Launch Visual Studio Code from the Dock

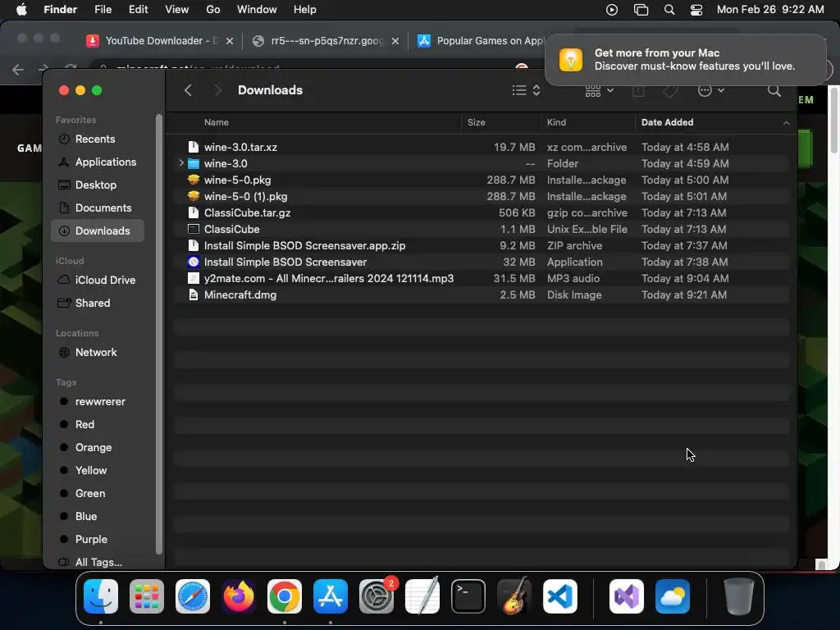[559, 596]
